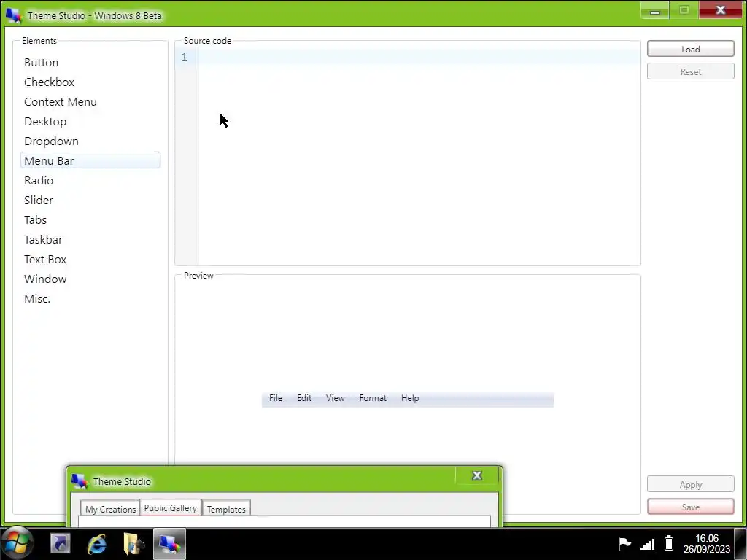This screenshot has height=560, width=747.
Task: Open Action Center flag icon
Action: click(624, 543)
